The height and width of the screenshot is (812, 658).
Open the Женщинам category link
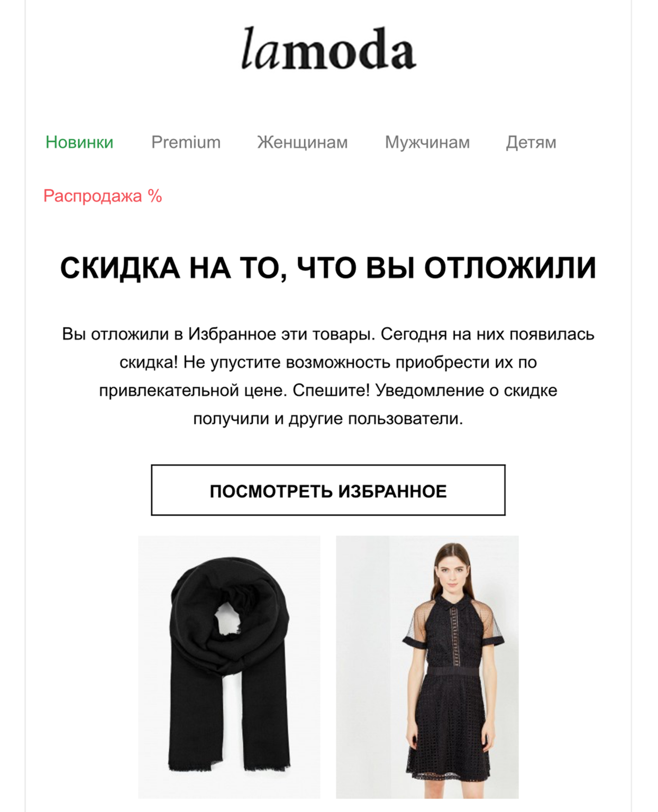tap(302, 142)
